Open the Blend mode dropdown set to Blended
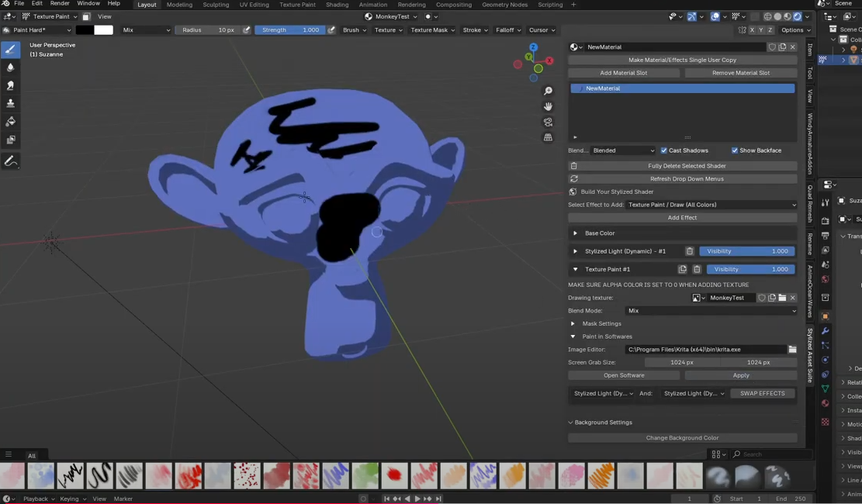Screen dimensions: 862x504 (x=623, y=150)
